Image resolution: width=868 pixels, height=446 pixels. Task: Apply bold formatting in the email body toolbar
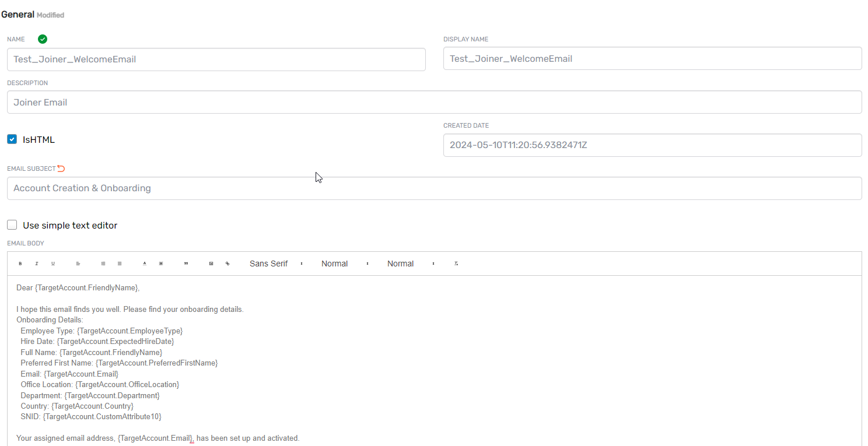pos(20,264)
